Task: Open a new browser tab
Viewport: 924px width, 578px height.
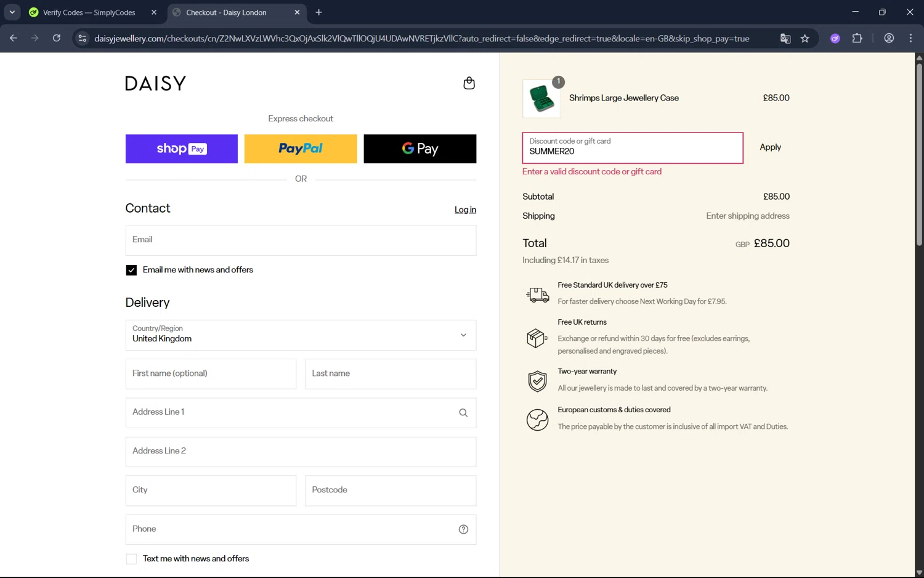Action: [x=318, y=12]
